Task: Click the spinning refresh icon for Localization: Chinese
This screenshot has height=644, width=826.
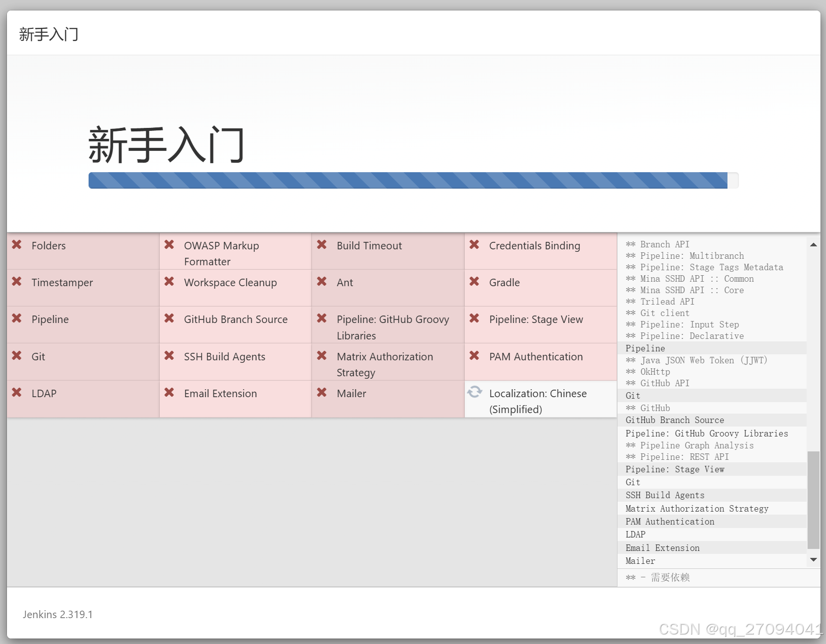Action: click(x=475, y=393)
